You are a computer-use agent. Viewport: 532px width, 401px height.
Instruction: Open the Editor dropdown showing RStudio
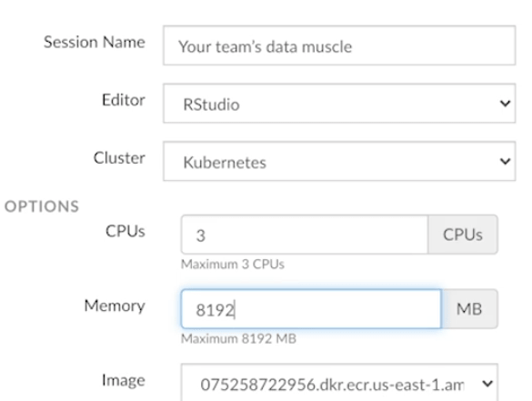coord(339,103)
